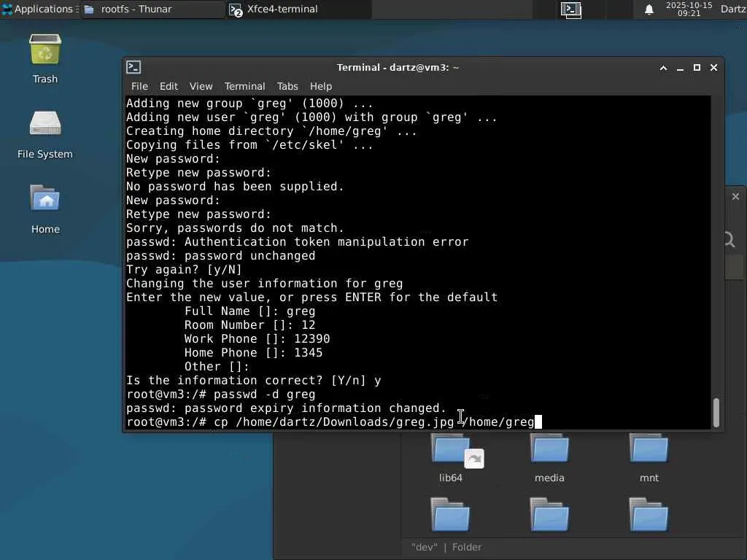This screenshot has width=747, height=560.
Task: Open the terminal View menu
Action: click(x=201, y=86)
